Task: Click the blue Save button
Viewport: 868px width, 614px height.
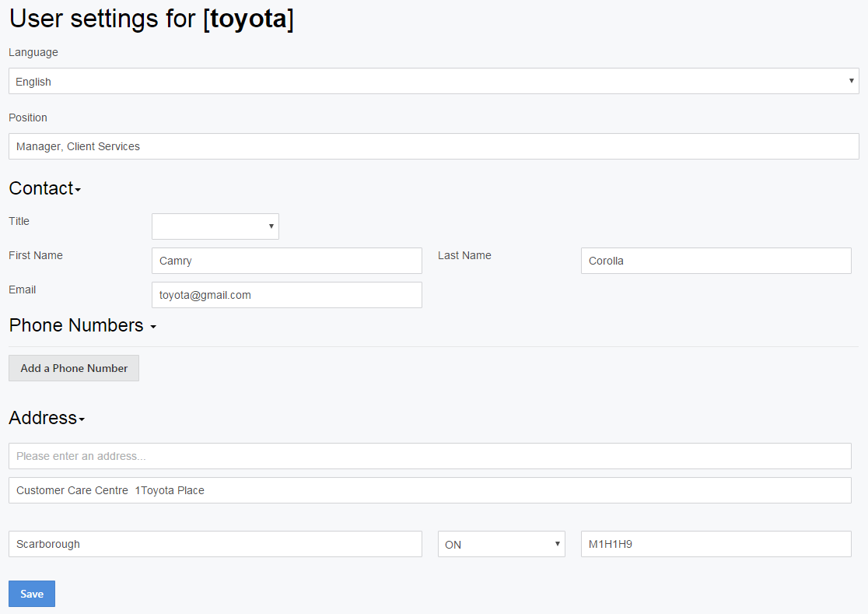Action: [x=32, y=594]
